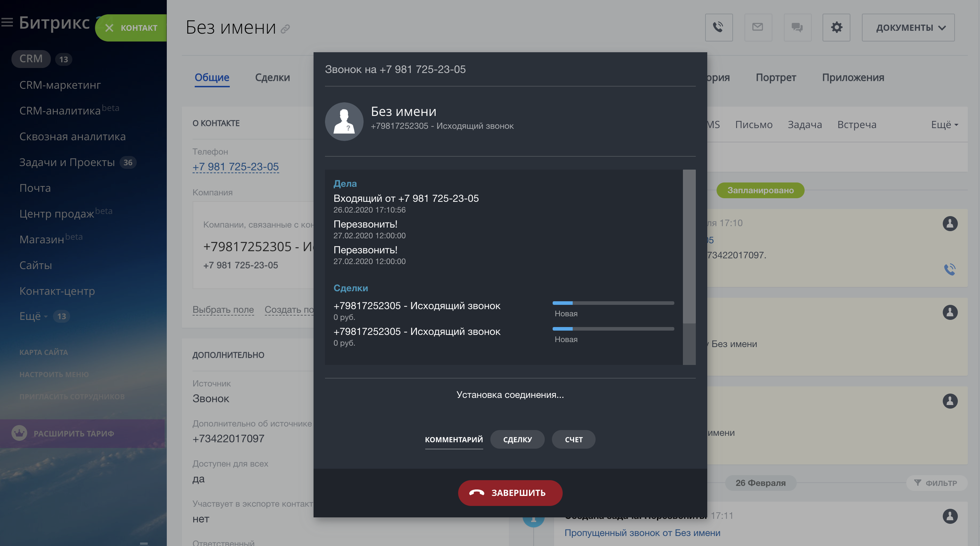Image resolution: width=980 pixels, height=546 pixels.
Task: Click the email envelope icon in header
Action: [x=757, y=28]
